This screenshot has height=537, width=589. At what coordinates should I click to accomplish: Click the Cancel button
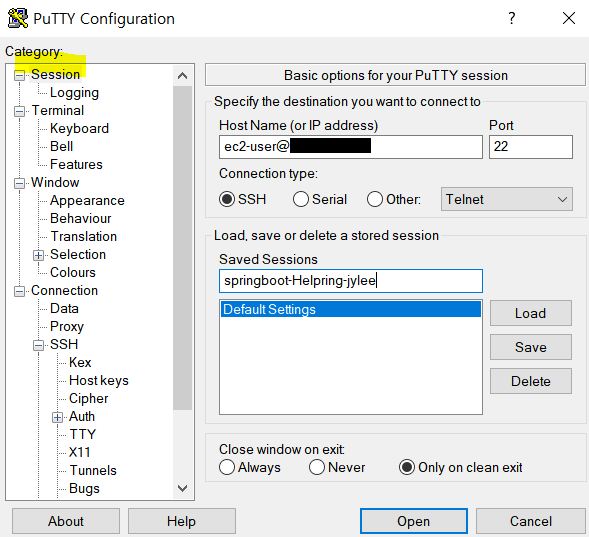point(531,521)
